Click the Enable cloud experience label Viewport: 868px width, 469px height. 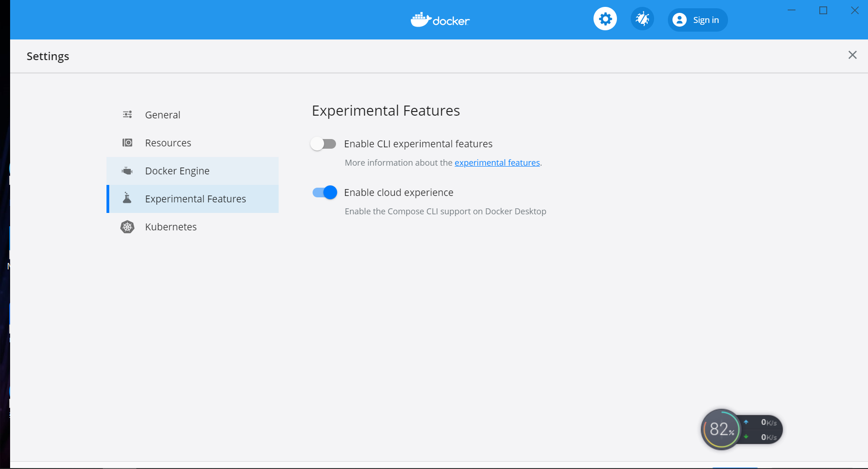coord(398,192)
